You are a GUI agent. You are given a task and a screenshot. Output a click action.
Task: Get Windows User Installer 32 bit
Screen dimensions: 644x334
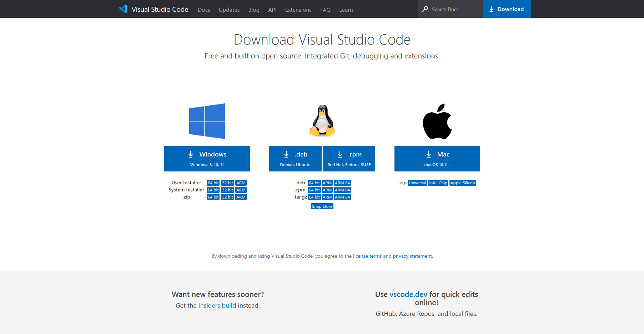[227, 183]
